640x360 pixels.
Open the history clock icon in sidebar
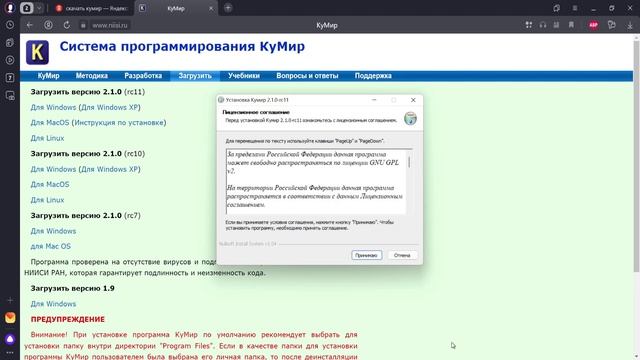coord(10,25)
